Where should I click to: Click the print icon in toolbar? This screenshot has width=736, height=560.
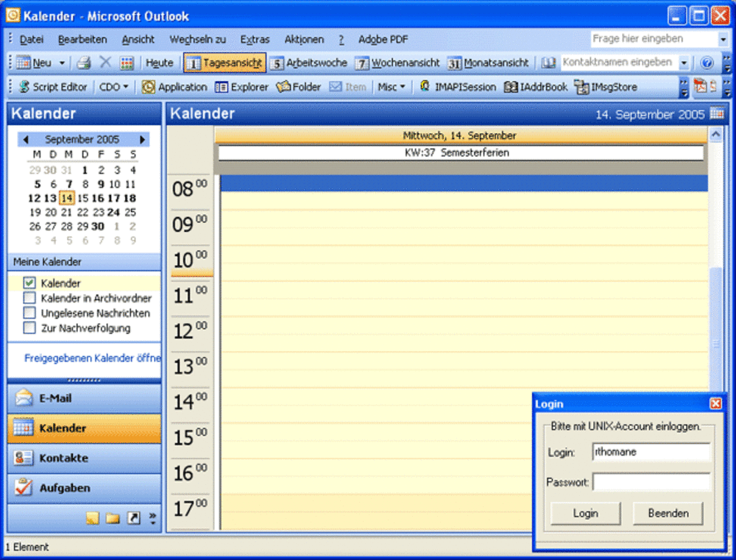click(84, 63)
